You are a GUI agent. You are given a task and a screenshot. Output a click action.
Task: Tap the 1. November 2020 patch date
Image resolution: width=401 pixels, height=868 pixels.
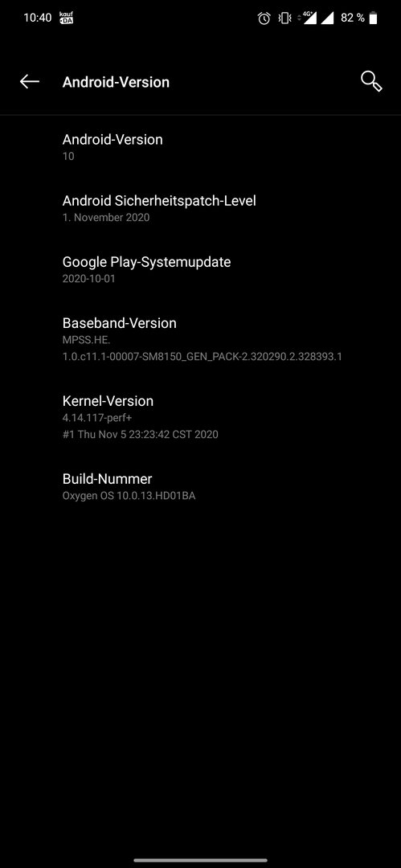coord(106,217)
